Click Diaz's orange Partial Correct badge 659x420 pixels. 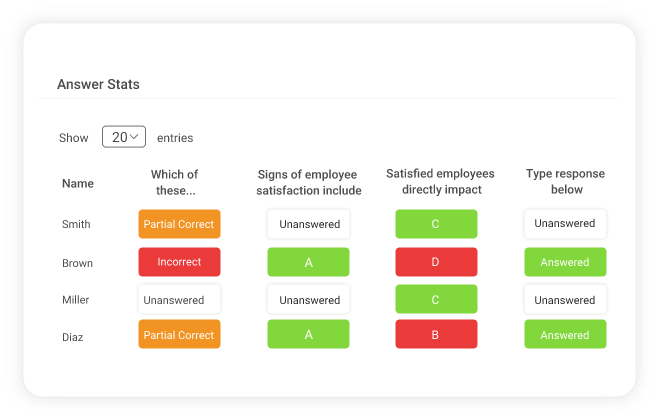point(179,335)
